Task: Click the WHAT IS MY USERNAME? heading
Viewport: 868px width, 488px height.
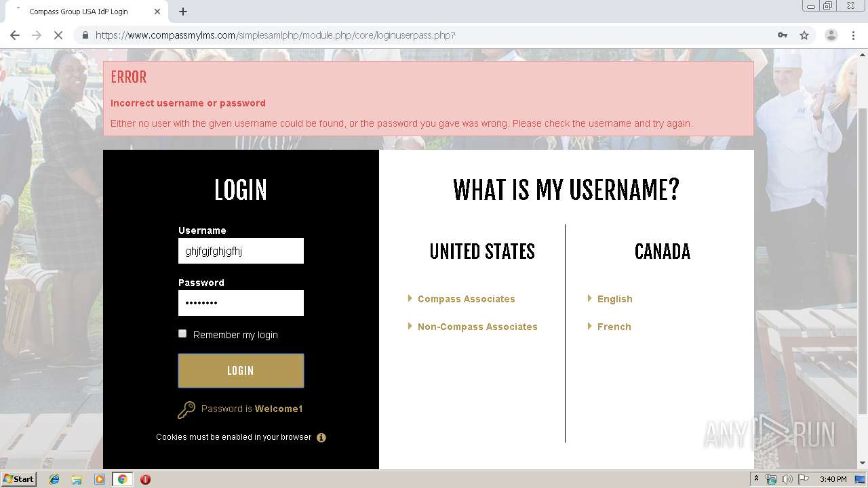Action: [x=566, y=190]
